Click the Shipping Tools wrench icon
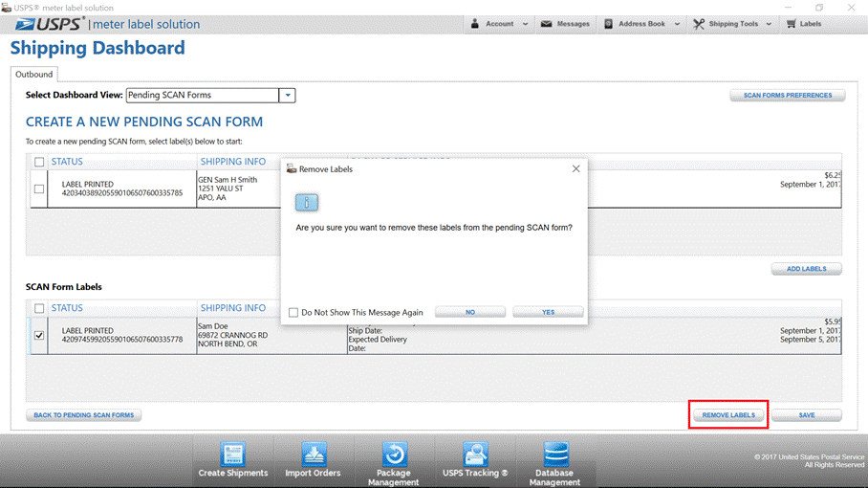Viewport: 868px width, 488px height. (x=699, y=24)
